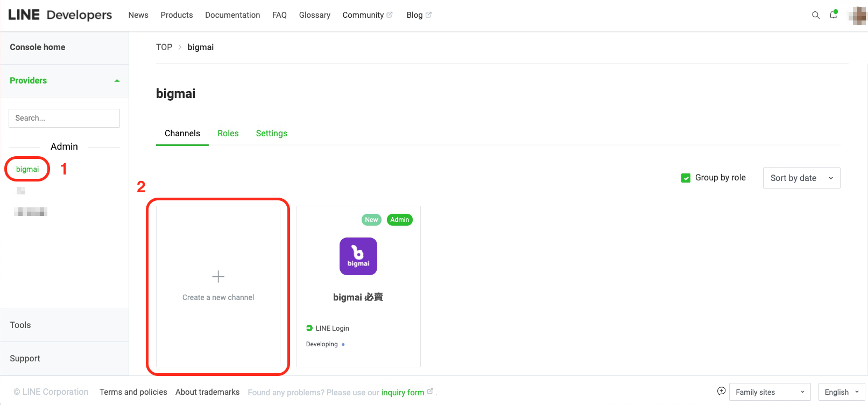Image resolution: width=868 pixels, height=405 pixels.
Task: Open the inquiry form link
Action: pyautogui.click(x=403, y=393)
